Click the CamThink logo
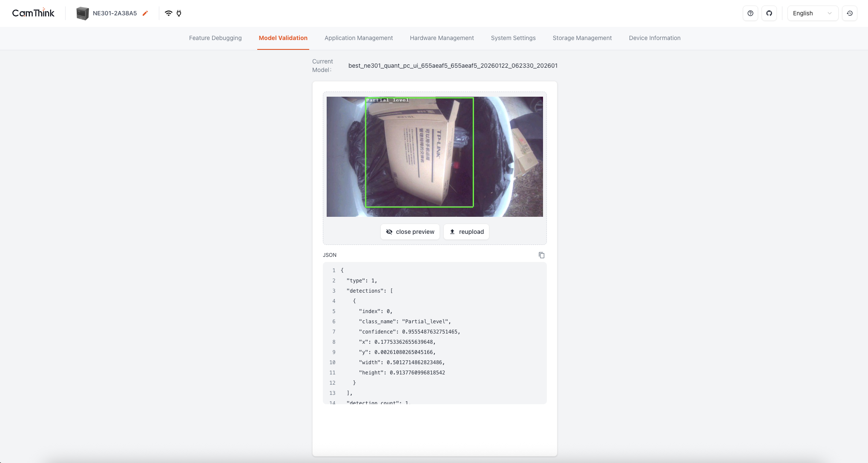The image size is (868, 463). pyautogui.click(x=33, y=13)
